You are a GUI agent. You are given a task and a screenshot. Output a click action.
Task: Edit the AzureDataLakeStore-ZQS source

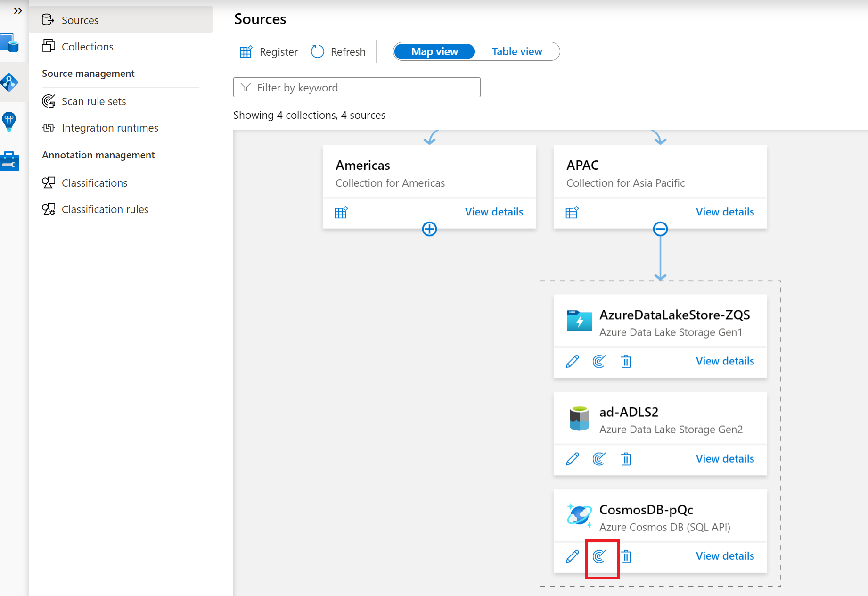[573, 362]
